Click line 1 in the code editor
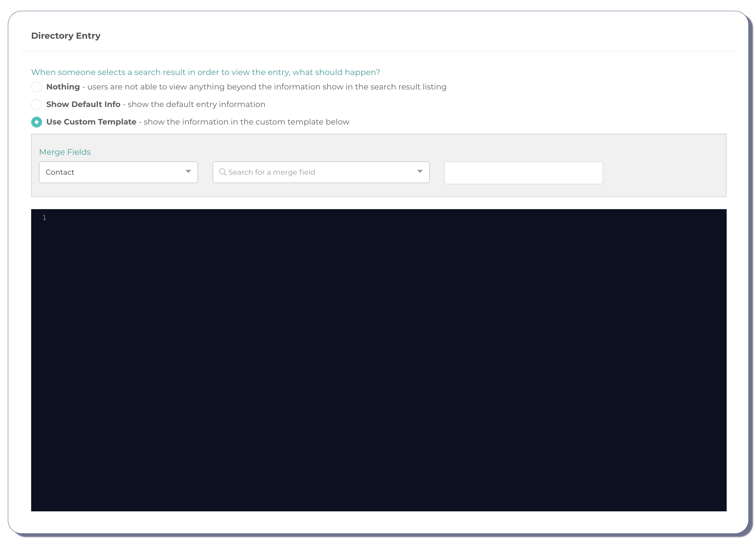Viewport: 756px width, 544px height. tap(133, 217)
